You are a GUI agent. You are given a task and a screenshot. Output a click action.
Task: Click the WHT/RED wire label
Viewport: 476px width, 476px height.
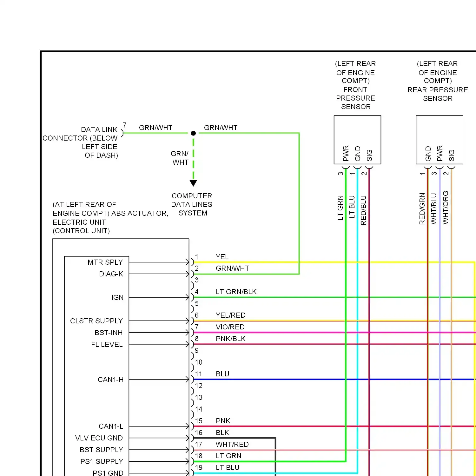coord(232,444)
